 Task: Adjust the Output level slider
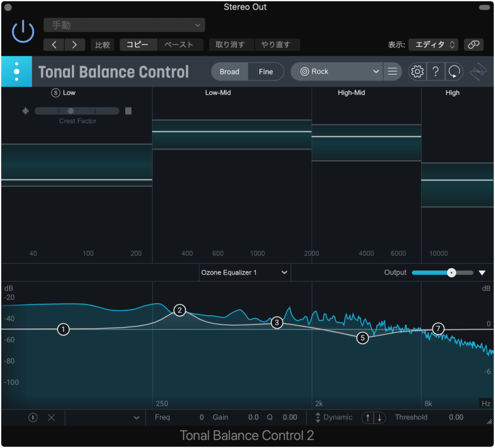pyautogui.click(x=451, y=272)
